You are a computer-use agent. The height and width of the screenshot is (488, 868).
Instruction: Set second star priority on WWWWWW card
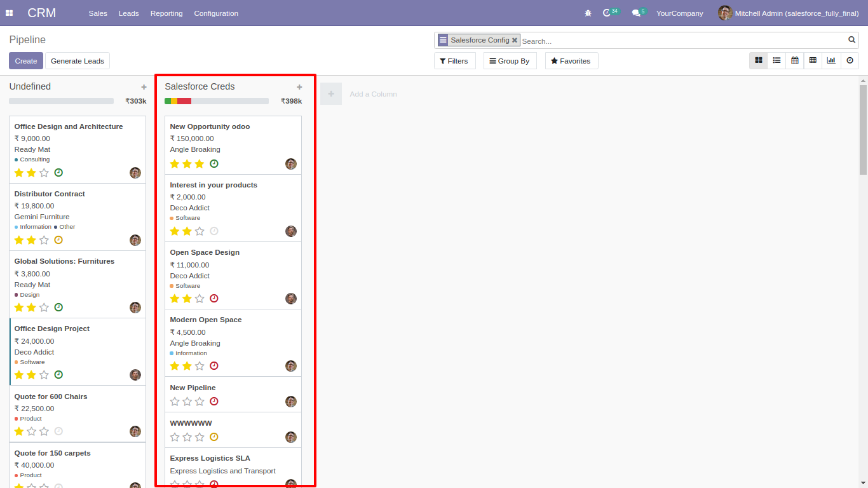[187, 437]
